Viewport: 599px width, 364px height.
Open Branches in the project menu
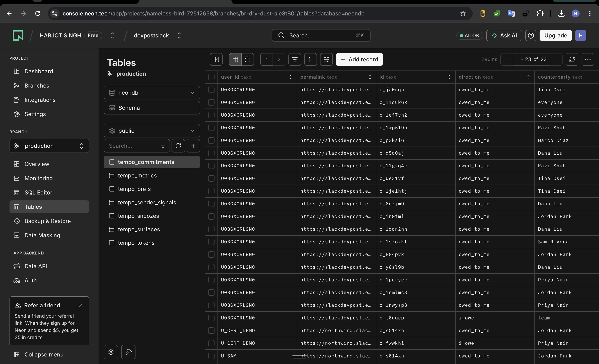click(49, 86)
